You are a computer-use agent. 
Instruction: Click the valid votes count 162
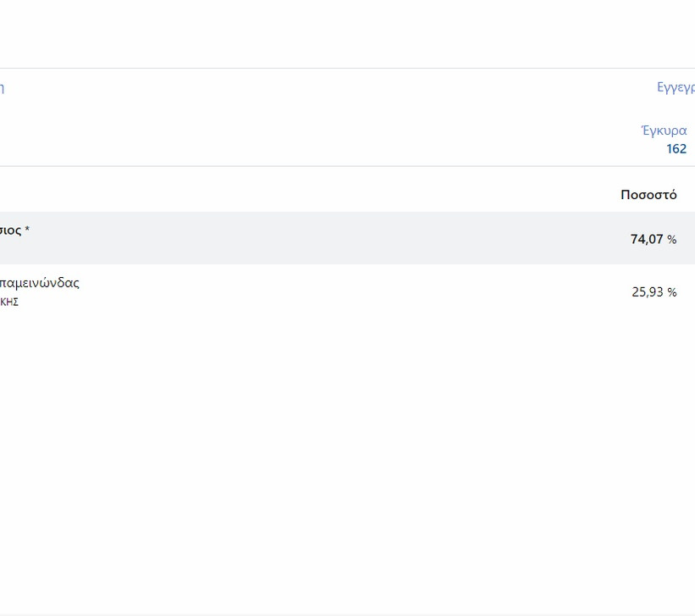pyautogui.click(x=676, y=149)
